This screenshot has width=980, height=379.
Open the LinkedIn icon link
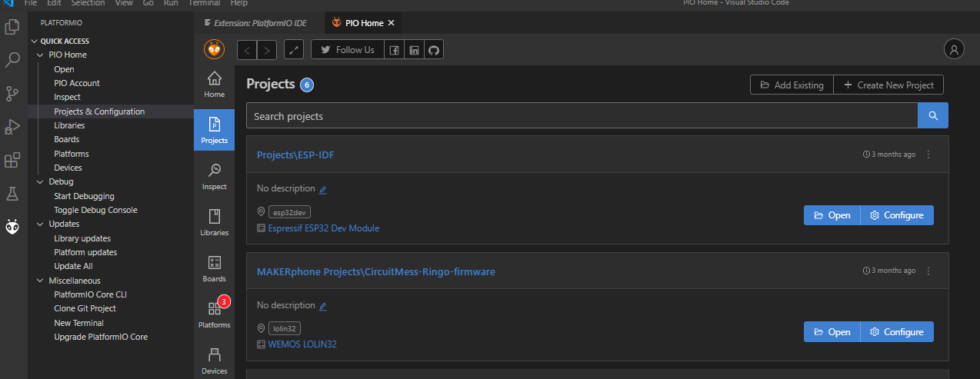[x=414, y=50]
